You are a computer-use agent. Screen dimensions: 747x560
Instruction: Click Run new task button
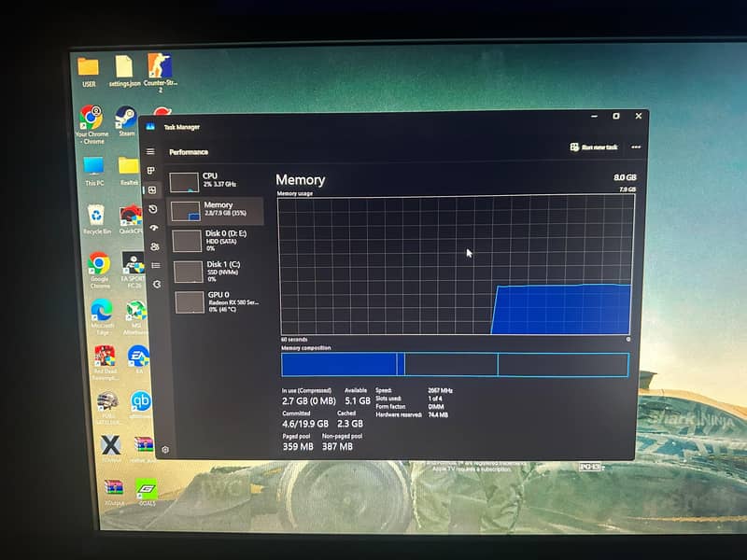click(x=594, y=147)
